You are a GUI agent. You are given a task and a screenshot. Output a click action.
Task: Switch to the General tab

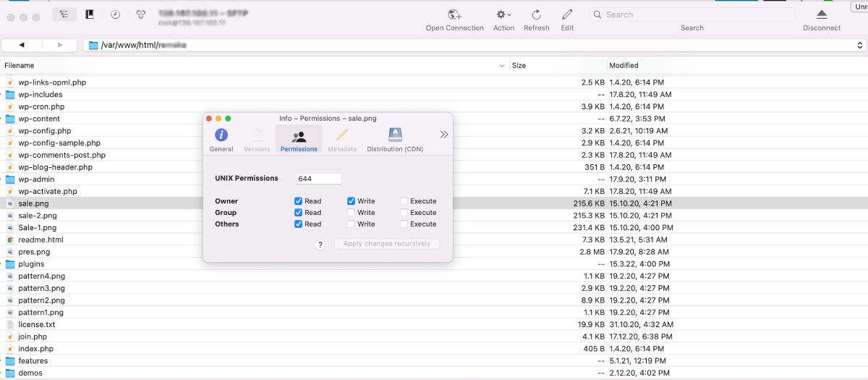click(221, 139)
